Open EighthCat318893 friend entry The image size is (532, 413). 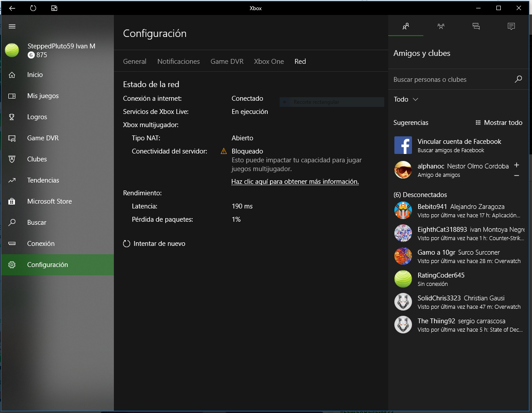tap(459, 233)
